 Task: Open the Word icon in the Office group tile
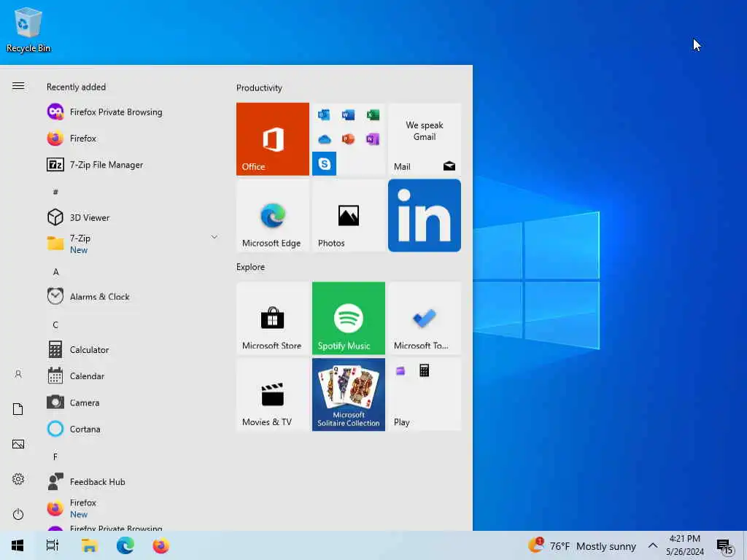point(348,114)
